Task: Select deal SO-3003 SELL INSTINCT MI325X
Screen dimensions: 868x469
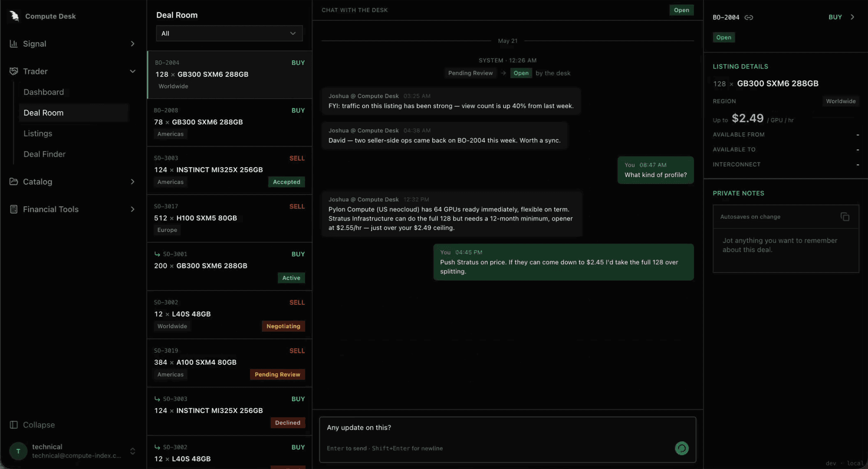Action: pos(230,170)
